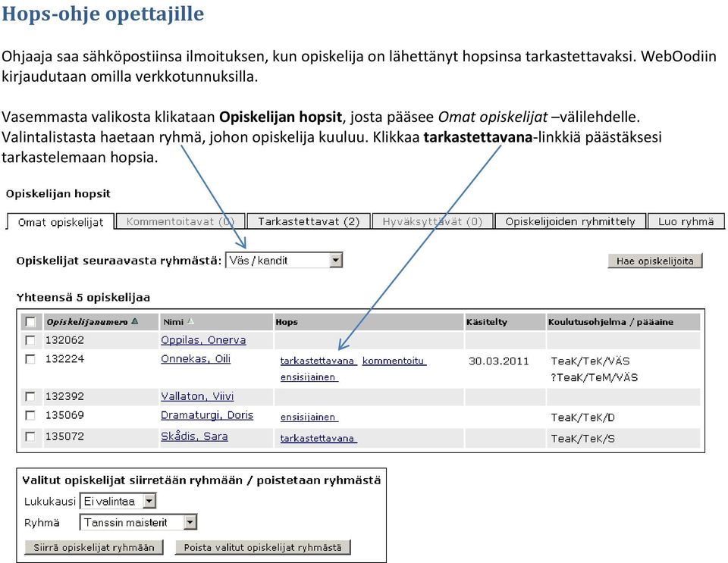Open ensisijainen link for Dramaturgi, Doris
Image resolution: width=728 pixels, height=563 pixels.
coord(309,418)
